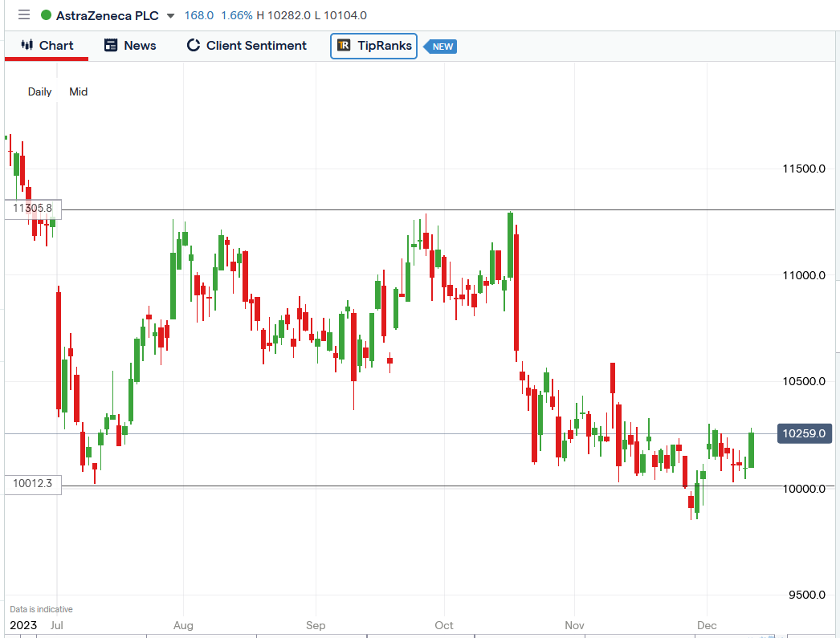Viewport: 840px width, 638px height.
Task: Click the News newspaper icon
Action: tap(111, 45)
